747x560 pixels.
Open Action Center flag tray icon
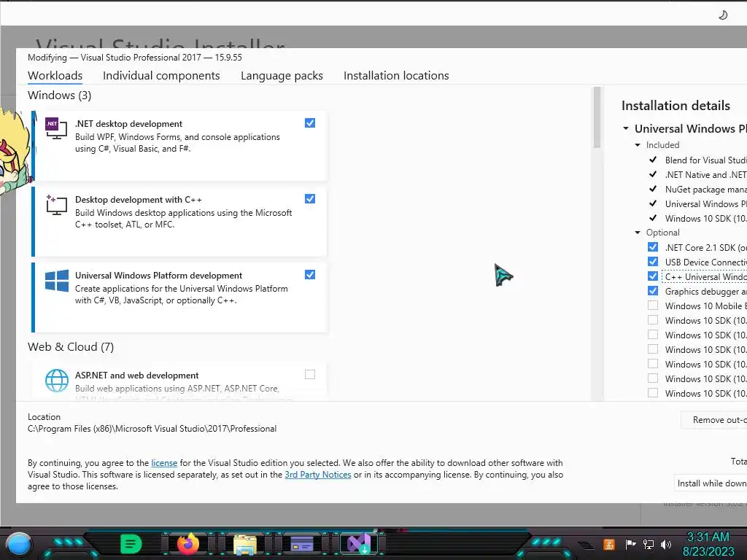630,544
